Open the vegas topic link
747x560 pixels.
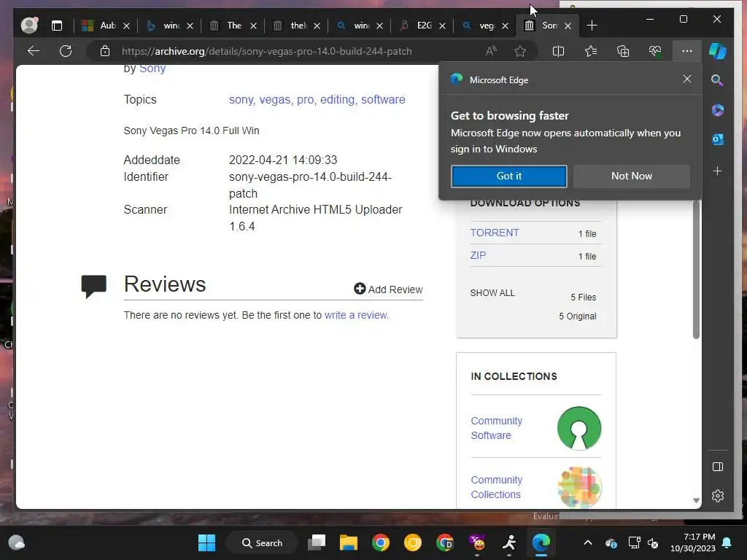(275, 99)
